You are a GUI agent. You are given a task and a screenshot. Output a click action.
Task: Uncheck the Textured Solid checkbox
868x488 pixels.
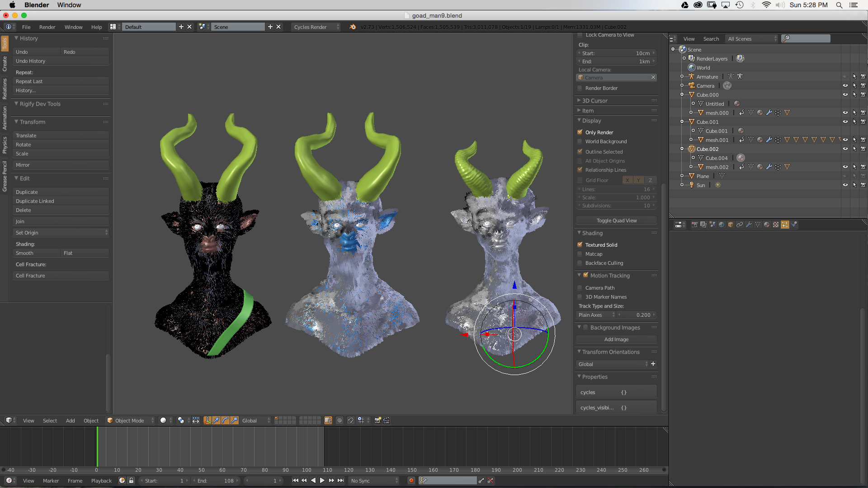coord(580,244)
